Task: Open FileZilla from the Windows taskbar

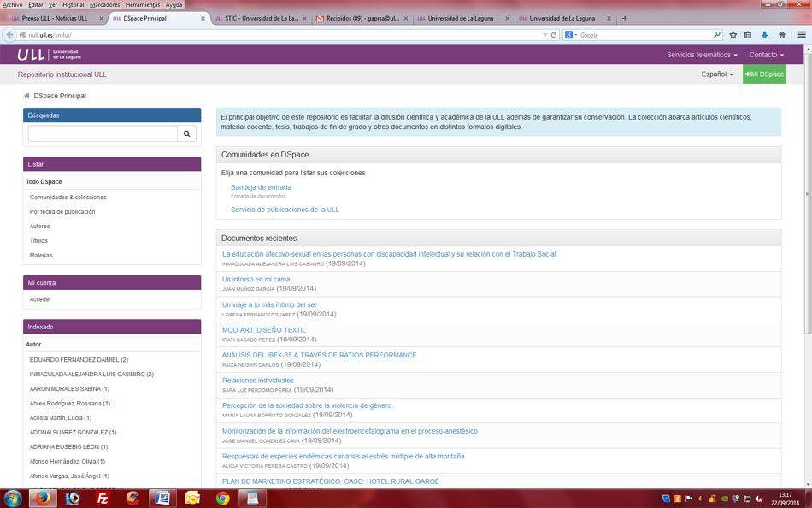Action: [x=103, y=498]
